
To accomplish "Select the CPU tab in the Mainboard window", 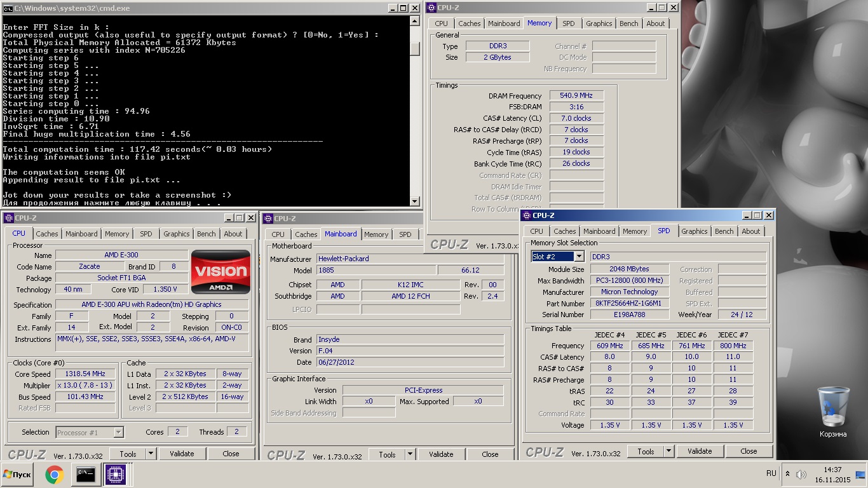I will pyautogui.click(x=278, y=234).
